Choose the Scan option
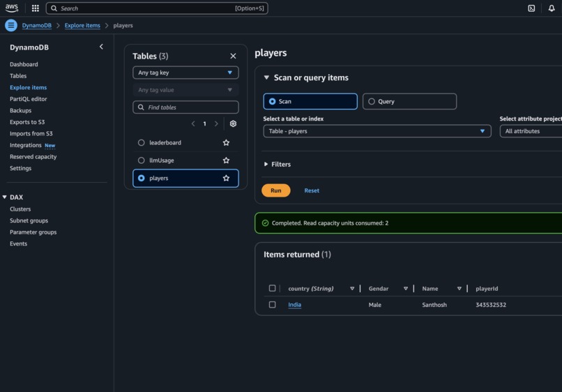 pos(310,102)
